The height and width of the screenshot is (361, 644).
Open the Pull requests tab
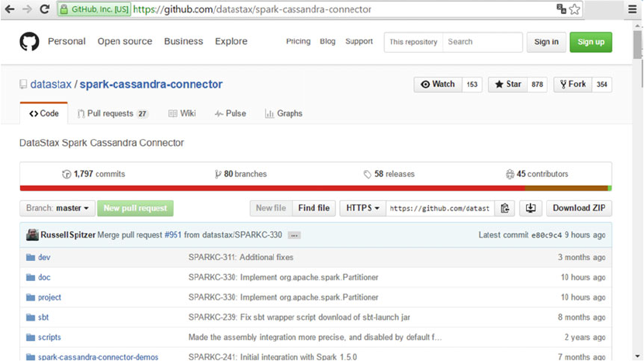pyautogui.click(x=113, y=113)
